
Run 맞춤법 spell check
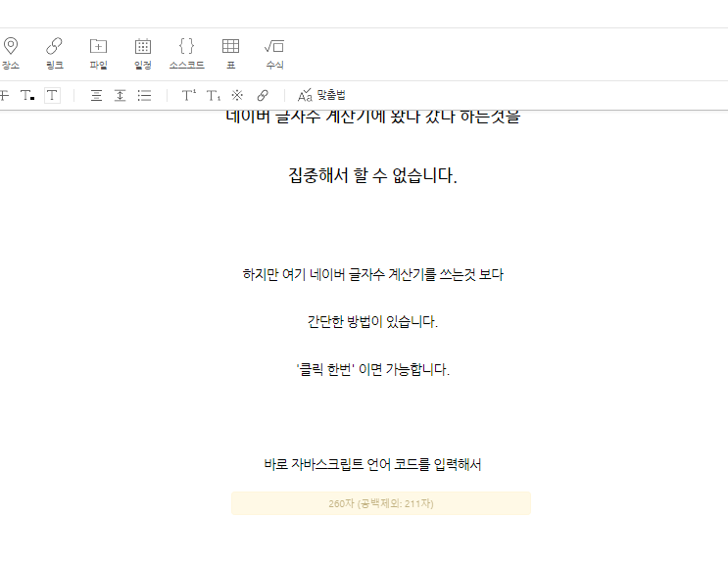tap(321, 96)
